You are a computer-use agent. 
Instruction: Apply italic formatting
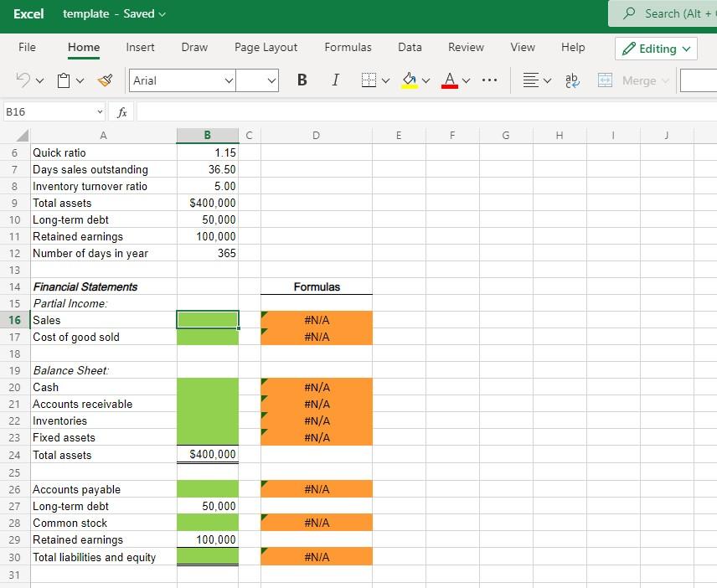pyautogui.click(x=335, y=80)
